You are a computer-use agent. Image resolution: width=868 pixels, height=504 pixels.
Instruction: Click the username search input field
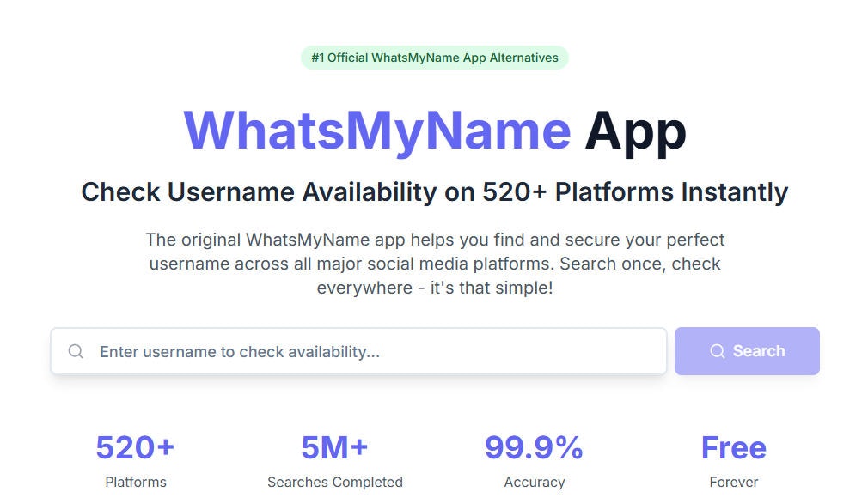pos(358,351)
